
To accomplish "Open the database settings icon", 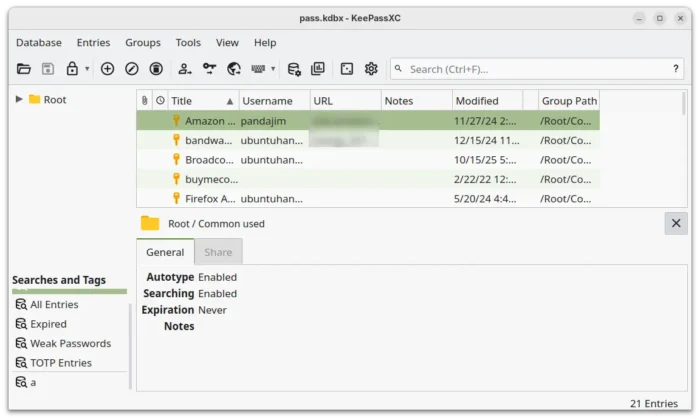I will [x=294, y=69].
